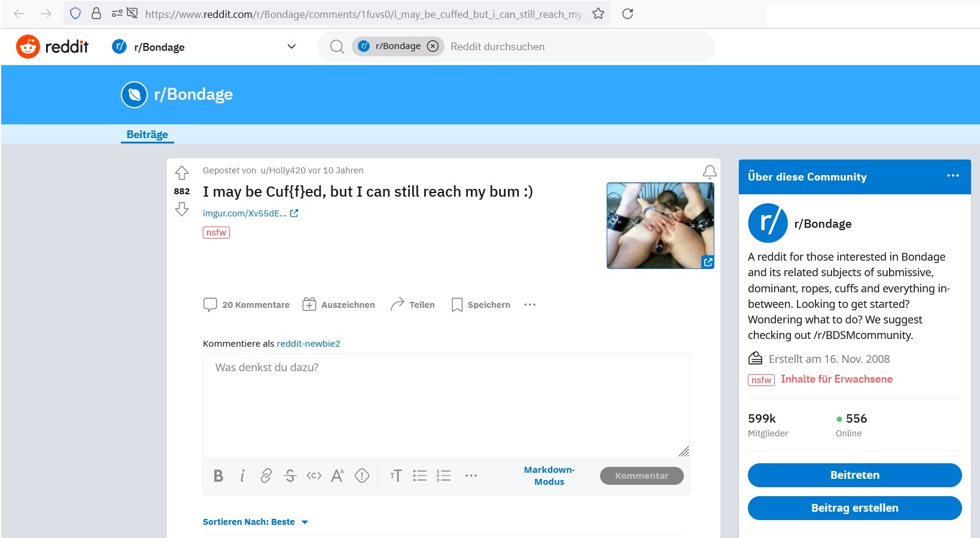Open the Über diese Community three-dot menu

tap(953, 176)
